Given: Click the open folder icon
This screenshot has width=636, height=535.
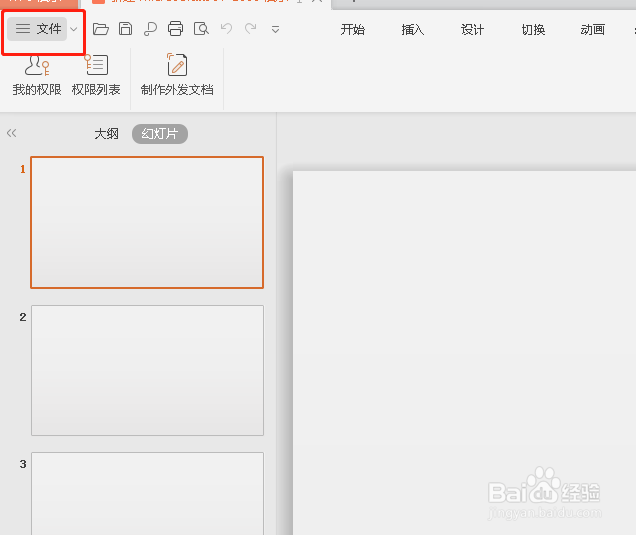Looking at the screenshot, I should [101, 29].
